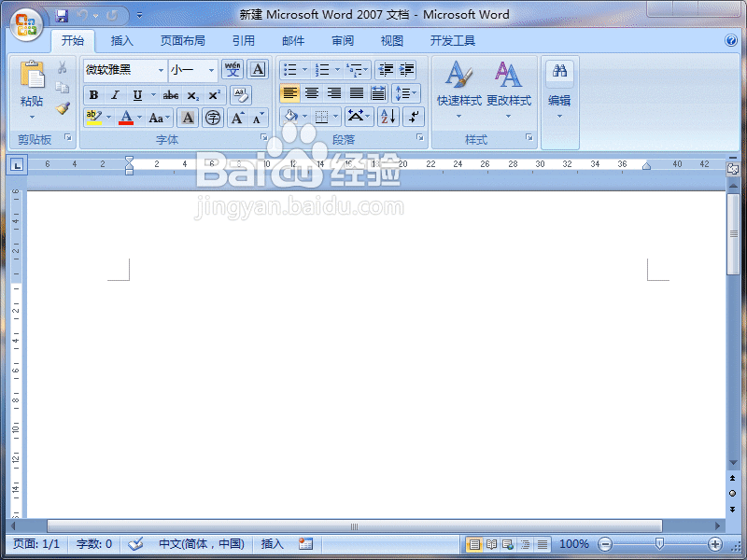Click the Clear Formatting eraser icon
Image resolution: width=747 pixels, height=560 pixels.
[241, 95]
